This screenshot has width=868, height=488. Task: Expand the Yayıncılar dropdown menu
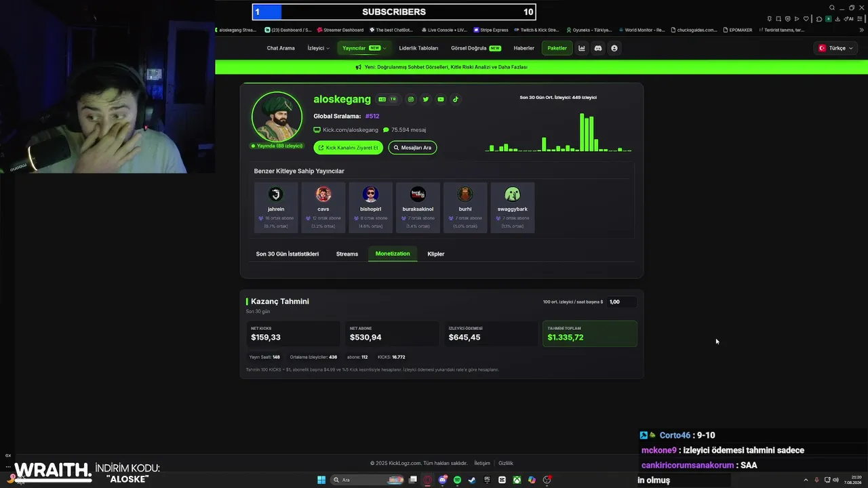tap(364, 48)
